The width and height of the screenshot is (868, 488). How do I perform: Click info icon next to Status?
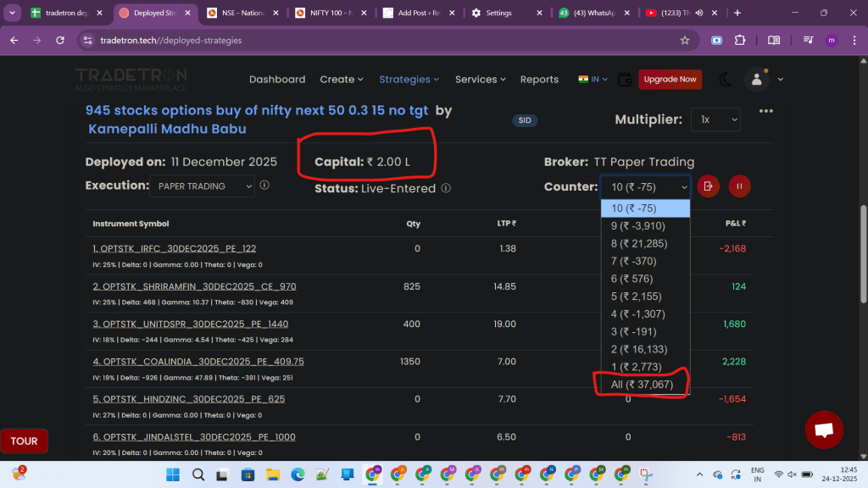click(446, 188)
